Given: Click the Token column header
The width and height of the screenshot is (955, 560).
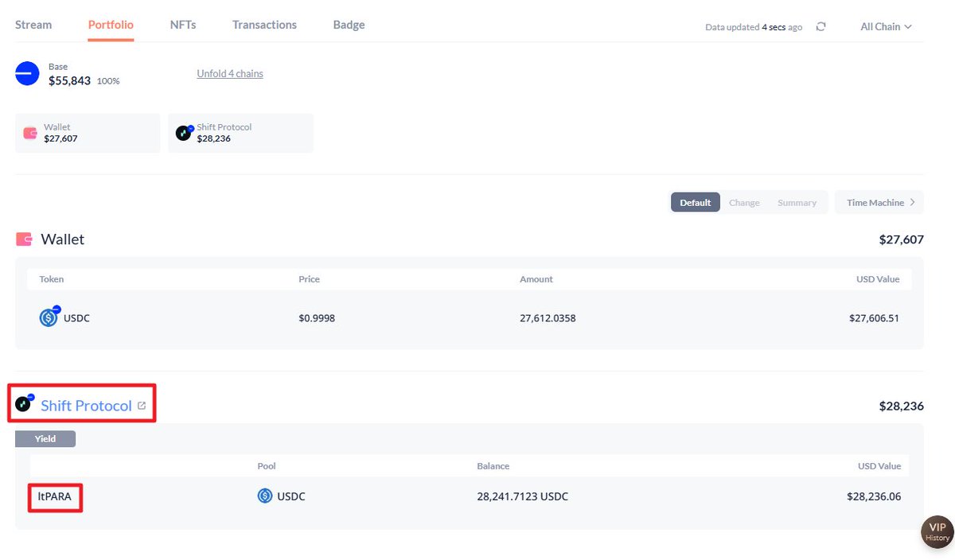Looking at the screenshot, I should [x=52, y=279].
